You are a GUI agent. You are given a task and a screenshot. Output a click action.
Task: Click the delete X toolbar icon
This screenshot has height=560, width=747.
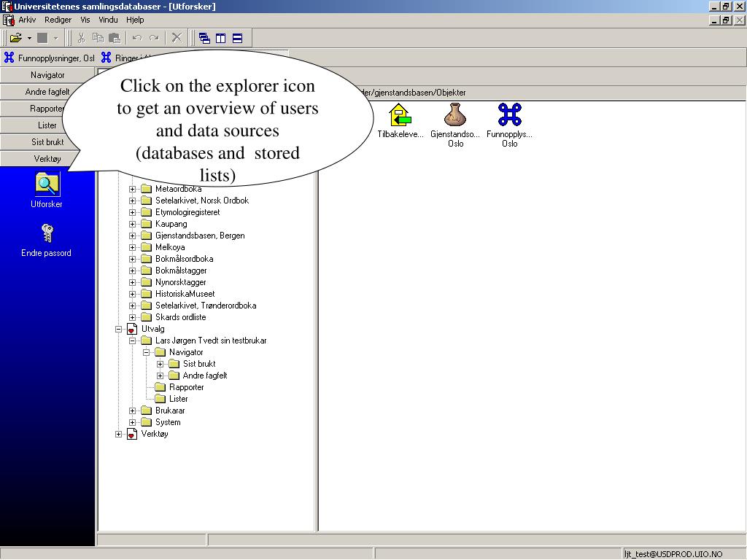[177, 38]
